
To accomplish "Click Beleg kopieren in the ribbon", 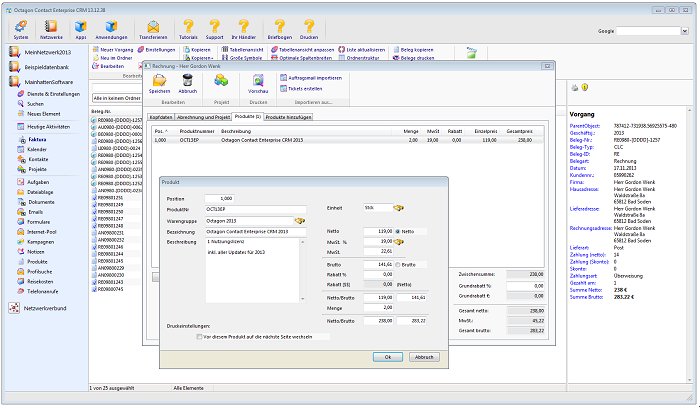I will coord(413,50).
